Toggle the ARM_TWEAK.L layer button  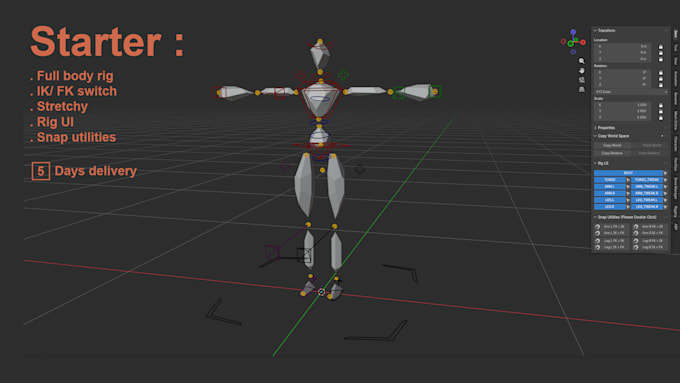click(x=647, y=187)
